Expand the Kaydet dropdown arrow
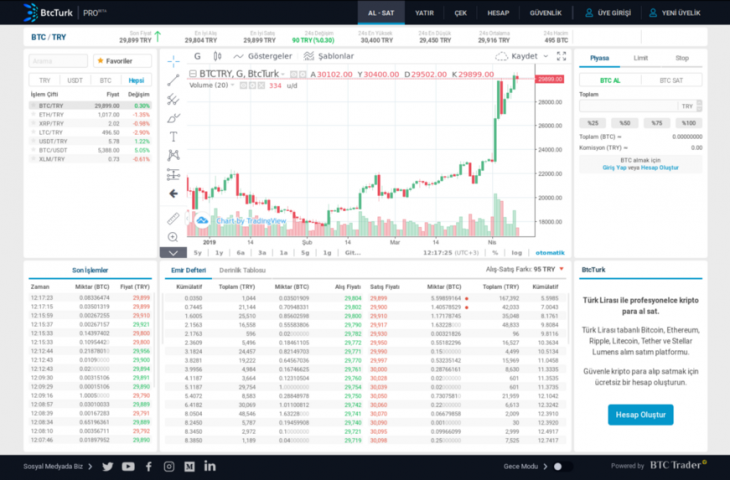730x480 pixels. point(546,56)
